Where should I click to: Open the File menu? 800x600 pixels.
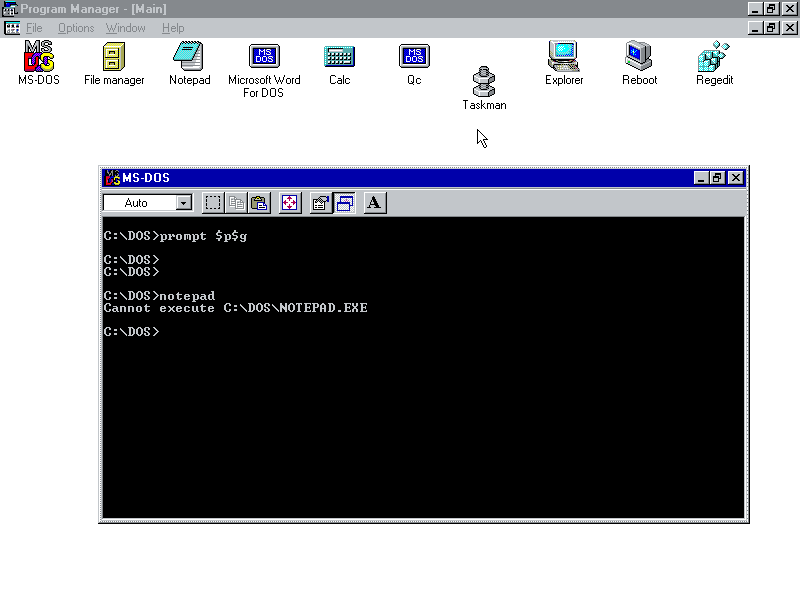pyautogui.click(x=34, y=28)
